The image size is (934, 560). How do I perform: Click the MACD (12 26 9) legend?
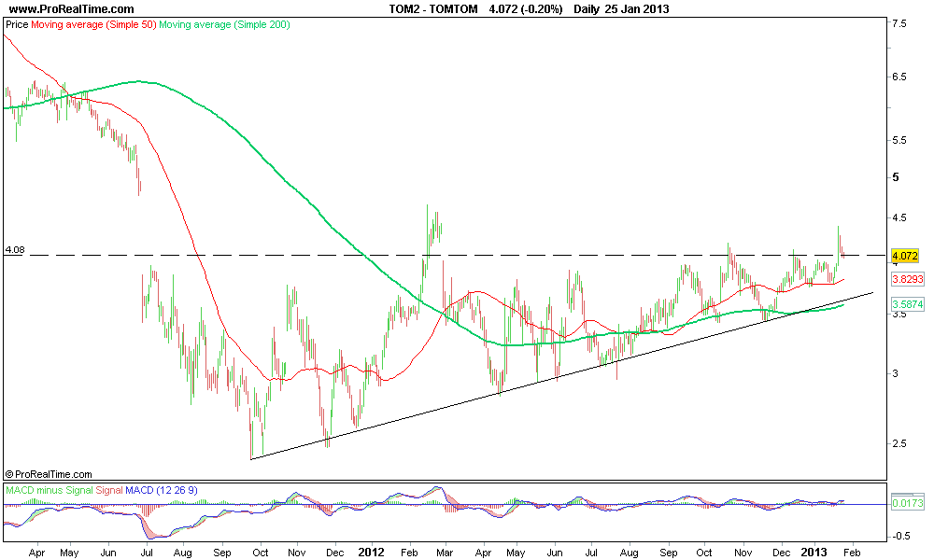tap(162, 490)
